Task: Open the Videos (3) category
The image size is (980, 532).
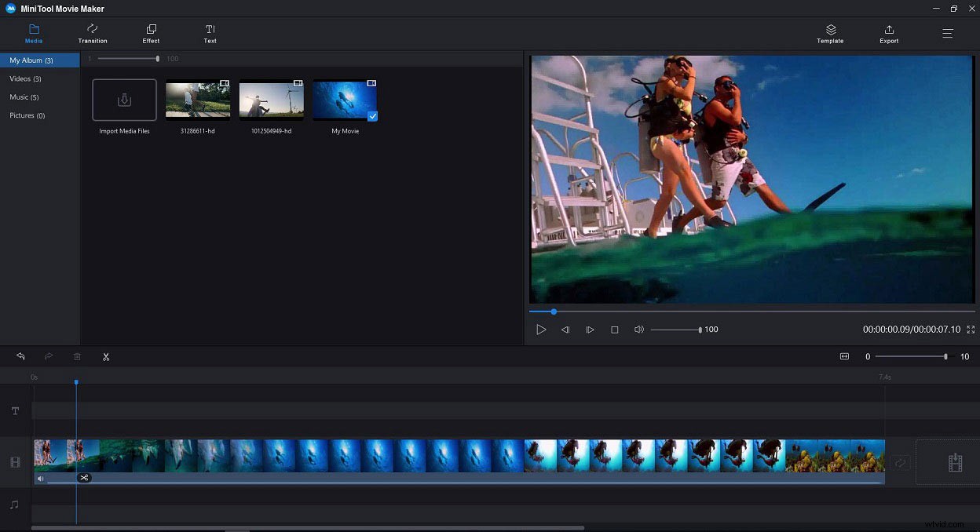Action: (24, 78)
